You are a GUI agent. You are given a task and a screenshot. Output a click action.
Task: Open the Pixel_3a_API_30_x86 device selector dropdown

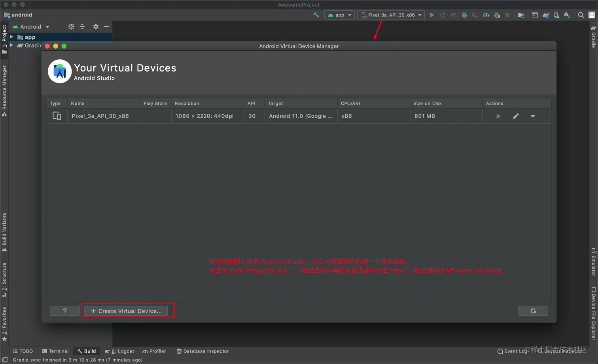point(391,15)
